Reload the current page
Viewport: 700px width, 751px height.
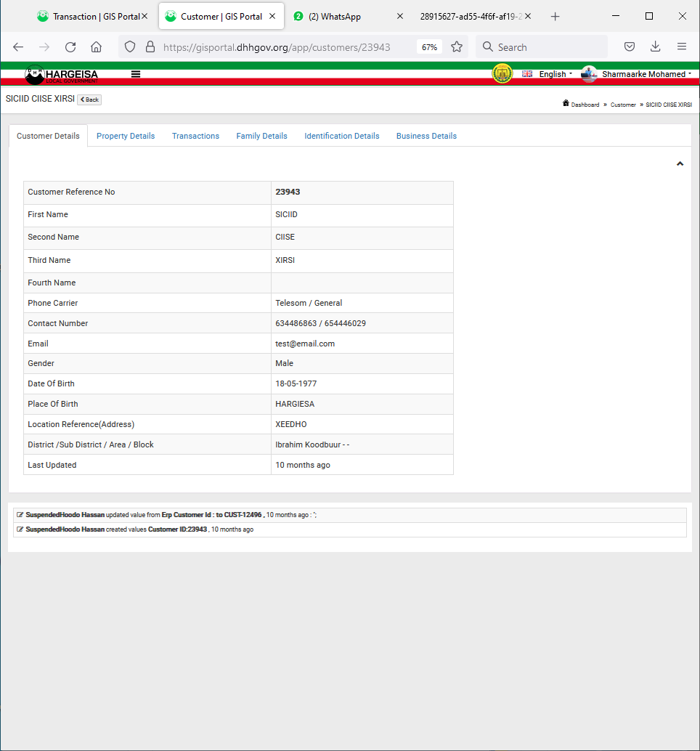click(x=70, y=47)
